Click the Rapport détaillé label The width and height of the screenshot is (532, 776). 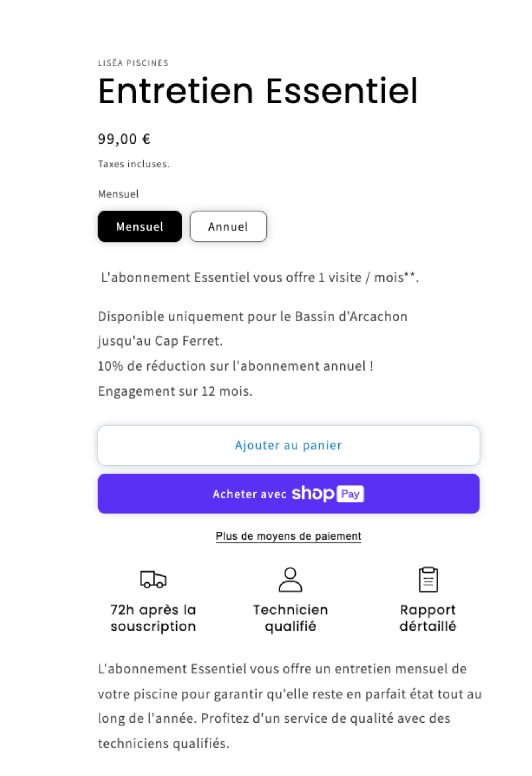(428, 618)
